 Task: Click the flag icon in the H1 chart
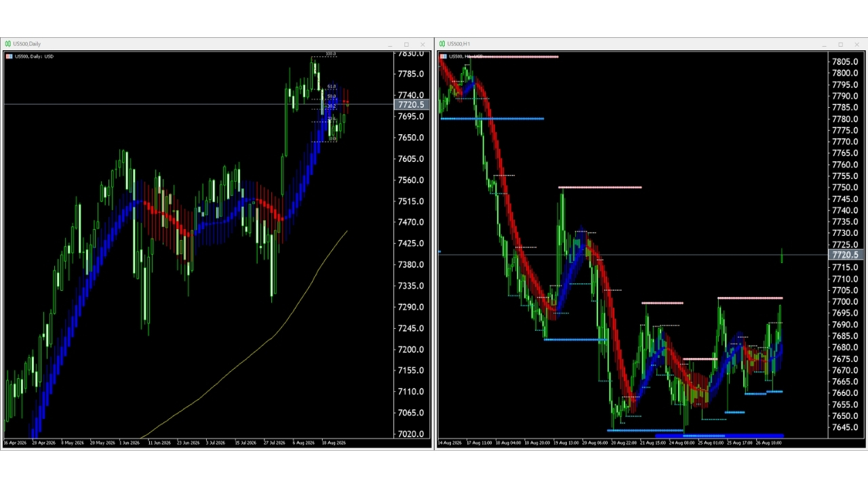tap(443, 56)
